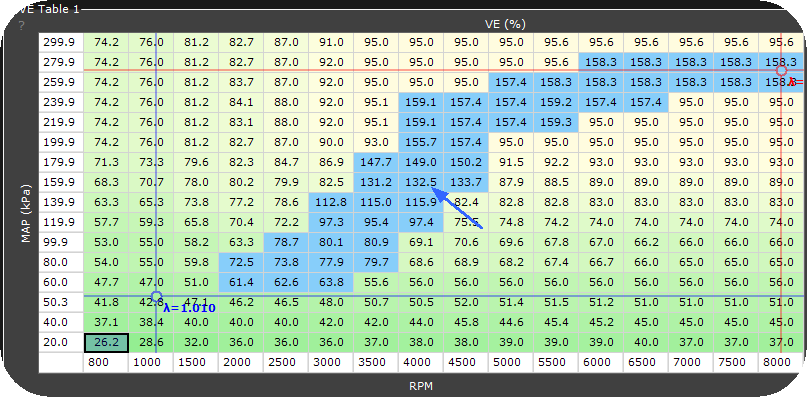Select the 155.7 VE cell

coord(421,142)
